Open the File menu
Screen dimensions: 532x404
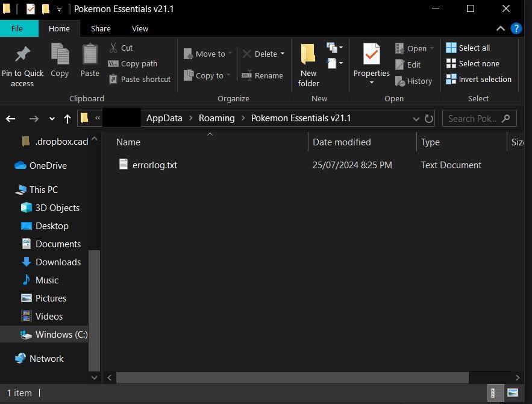[17, 28]
